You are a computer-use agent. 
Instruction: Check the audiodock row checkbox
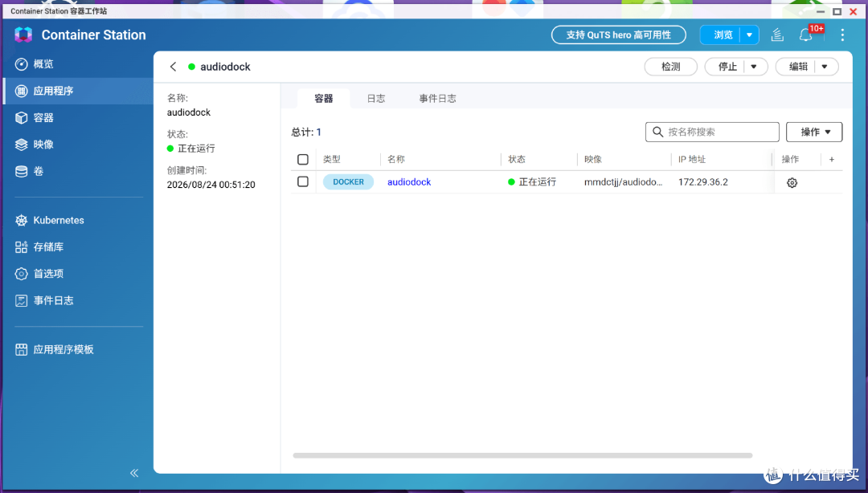coord(303,181)
